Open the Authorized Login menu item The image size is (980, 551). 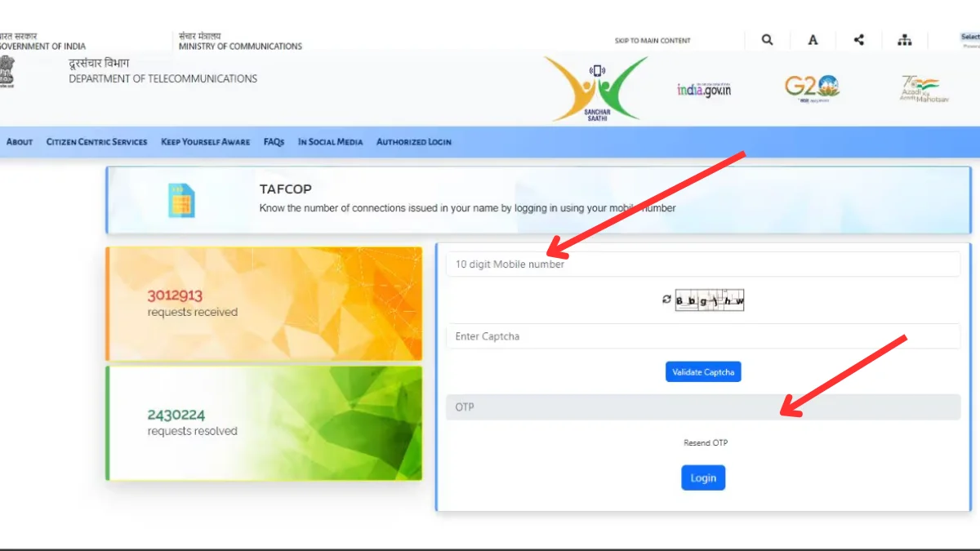pos(413,142)
